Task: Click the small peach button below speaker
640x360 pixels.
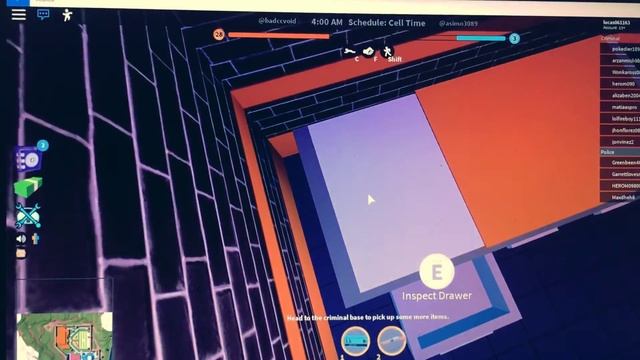Action: coord(21,253)
